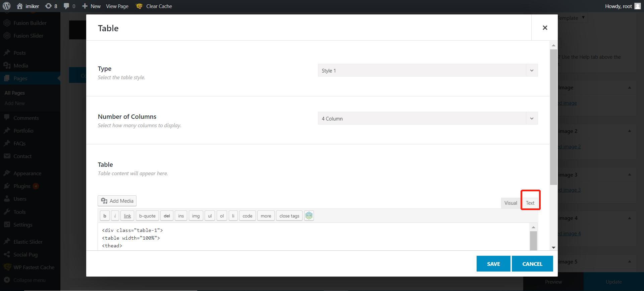The width and height of the screenshot is (644, 291).
Task: Open Fusion Builder in sidebar
Action: click(x=30, y=23)
